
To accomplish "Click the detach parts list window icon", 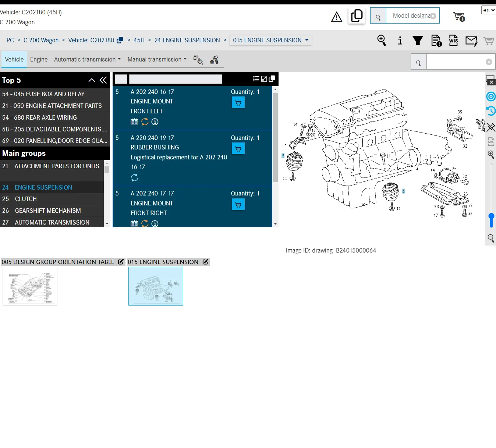I will tap(272, 79).
